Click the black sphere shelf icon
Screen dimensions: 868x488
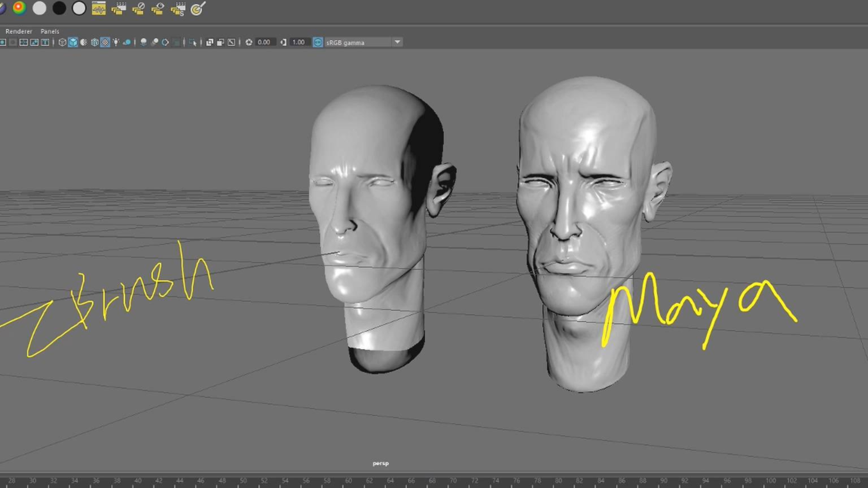pyautogui.click(x=59, y=8)
